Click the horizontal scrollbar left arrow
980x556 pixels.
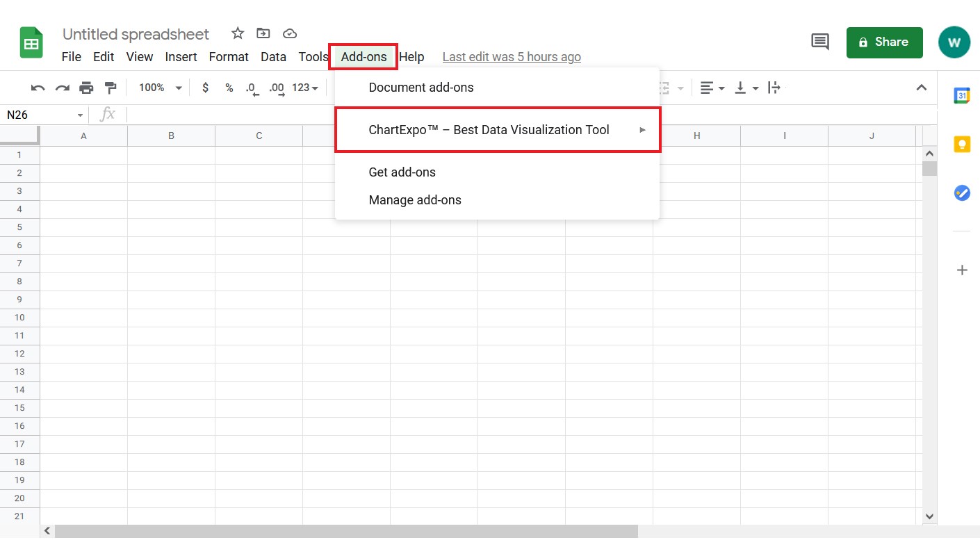pyautogui.click(x=47, y=531)
